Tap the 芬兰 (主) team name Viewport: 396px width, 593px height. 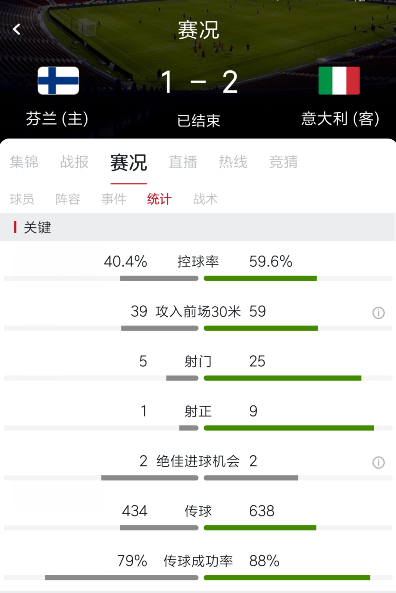coord(57,119)
